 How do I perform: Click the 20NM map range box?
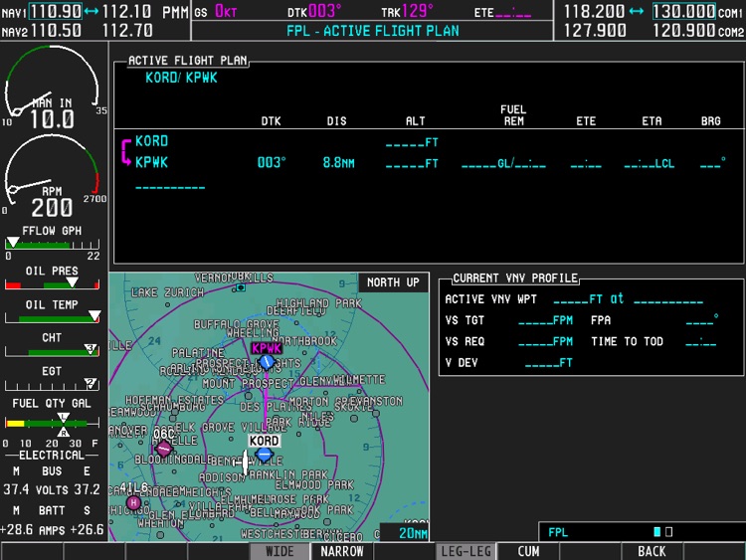click(405, 533)
